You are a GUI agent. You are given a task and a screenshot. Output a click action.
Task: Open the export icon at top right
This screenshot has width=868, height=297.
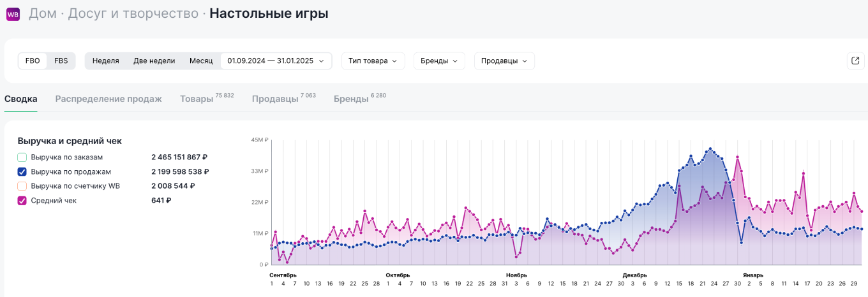(x=855, y=61)
